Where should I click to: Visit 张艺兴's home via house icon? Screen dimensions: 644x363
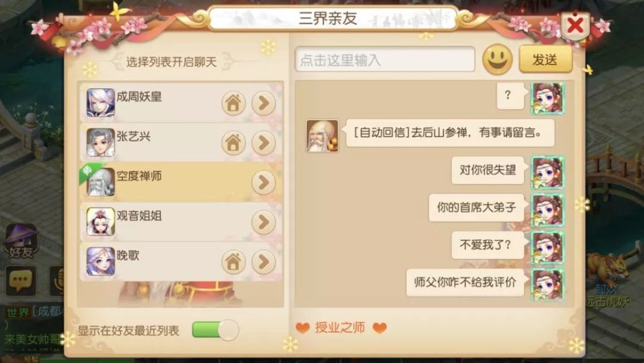coord(233,142)
